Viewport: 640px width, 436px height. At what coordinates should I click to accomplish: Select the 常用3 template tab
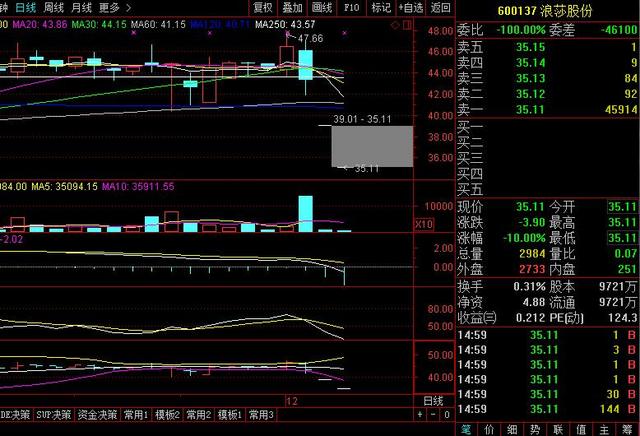261,415
